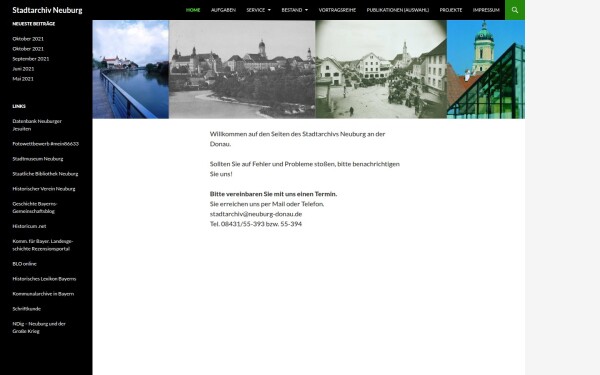600x375 pixels.
Task: Open Historisches Lexikon Bayerns link
Action: click(x=44, y=279)
